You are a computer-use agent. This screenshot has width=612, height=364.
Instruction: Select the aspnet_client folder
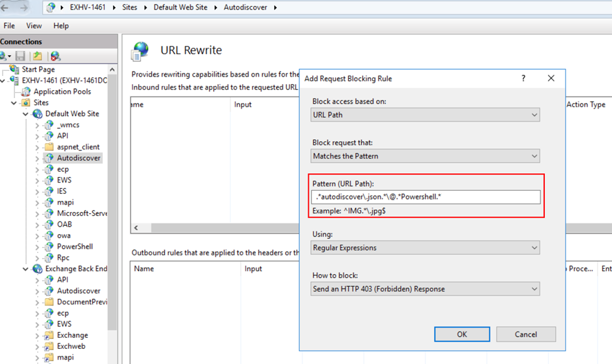78,147
